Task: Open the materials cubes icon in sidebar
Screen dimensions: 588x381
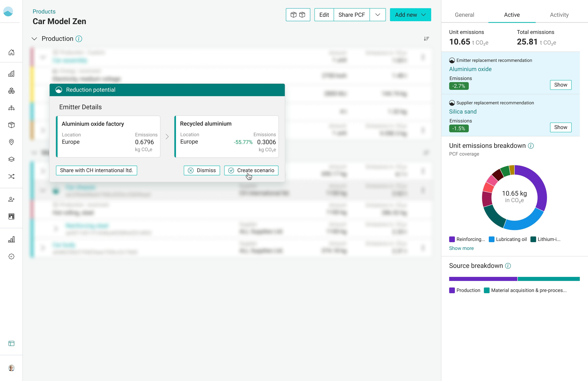Action: pyautogui.click(x=11, y=91)
